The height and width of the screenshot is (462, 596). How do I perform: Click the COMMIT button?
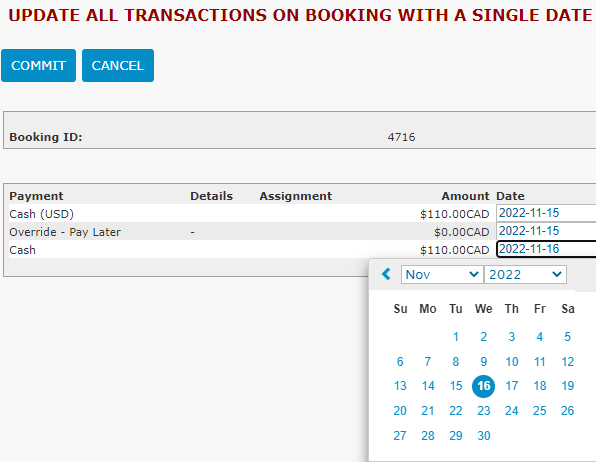(x=38, y=65)
